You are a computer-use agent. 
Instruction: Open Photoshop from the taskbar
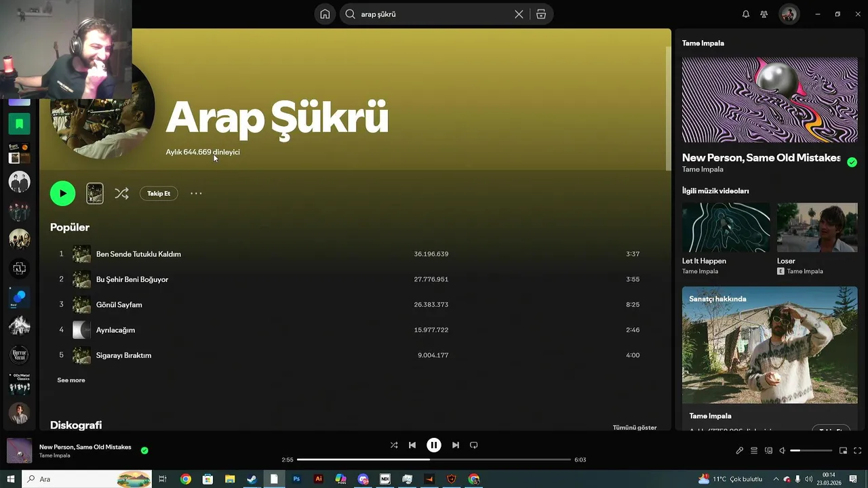click(x=296, y=479)
